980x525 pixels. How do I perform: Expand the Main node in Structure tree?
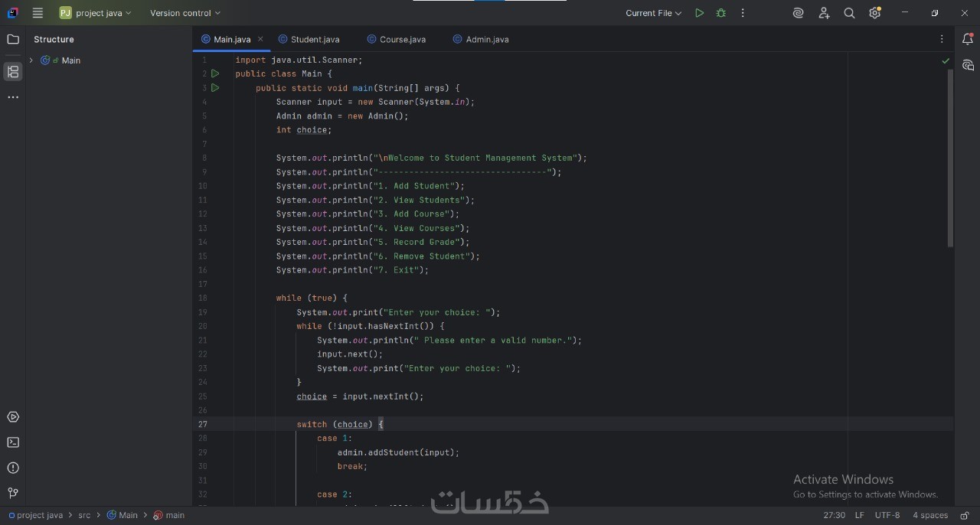coord(31,60)
